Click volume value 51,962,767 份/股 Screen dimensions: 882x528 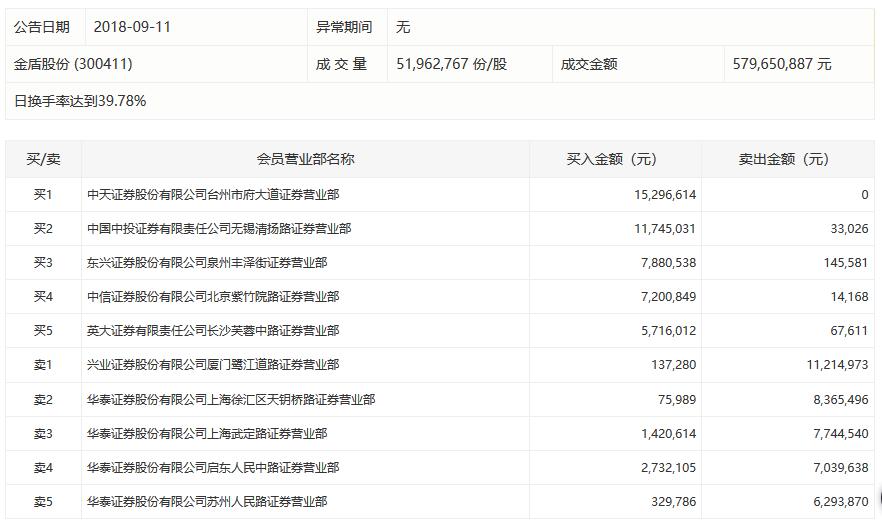tap(451, 64)
